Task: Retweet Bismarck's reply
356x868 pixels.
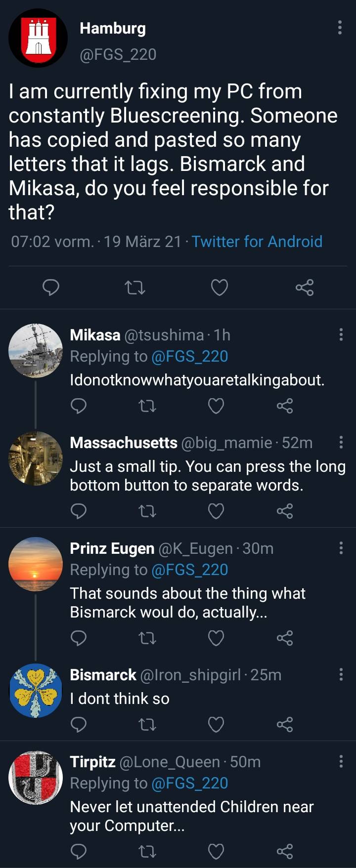Action: tap(147, 725)
